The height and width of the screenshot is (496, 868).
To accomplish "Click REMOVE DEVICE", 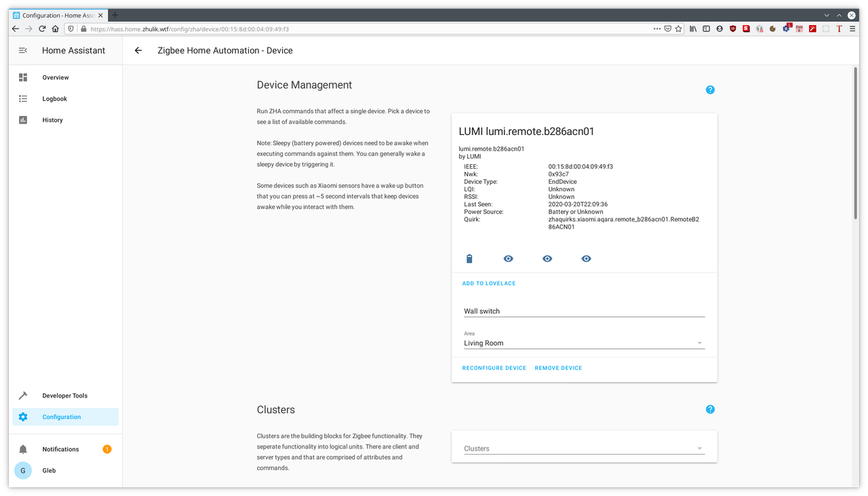I will (x=558, y=368).
